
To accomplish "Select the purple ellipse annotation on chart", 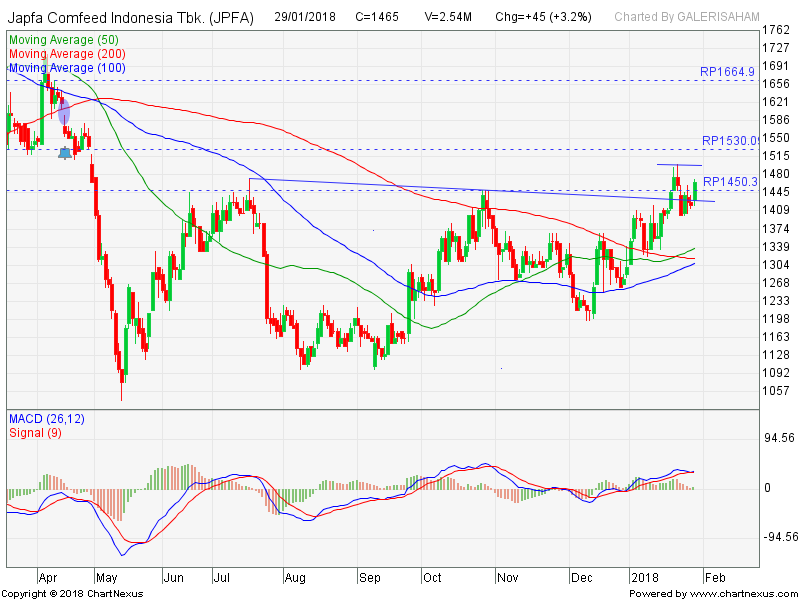I will [x=65, y=112].
